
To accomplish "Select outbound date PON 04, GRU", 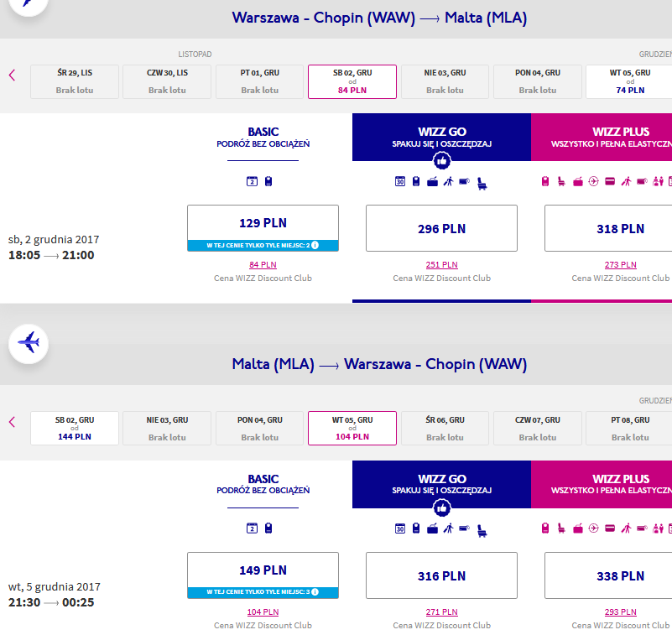I will pos(538,81).
